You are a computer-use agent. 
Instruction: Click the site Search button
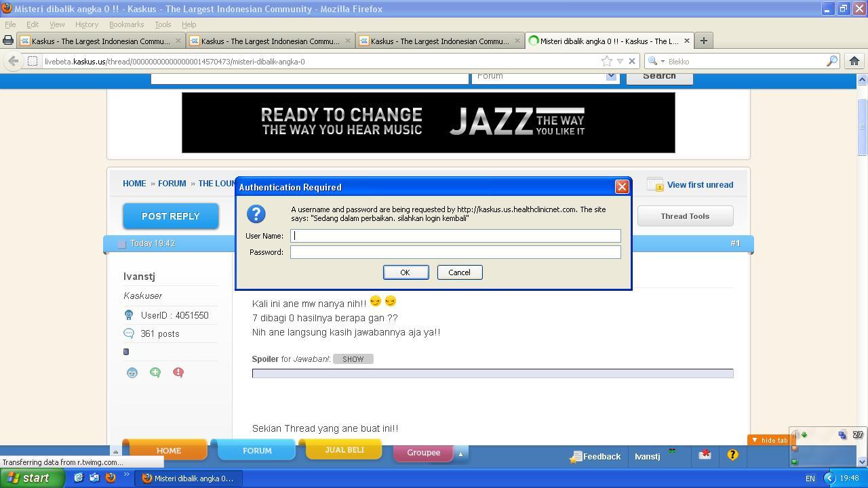[x=659, y=77]
